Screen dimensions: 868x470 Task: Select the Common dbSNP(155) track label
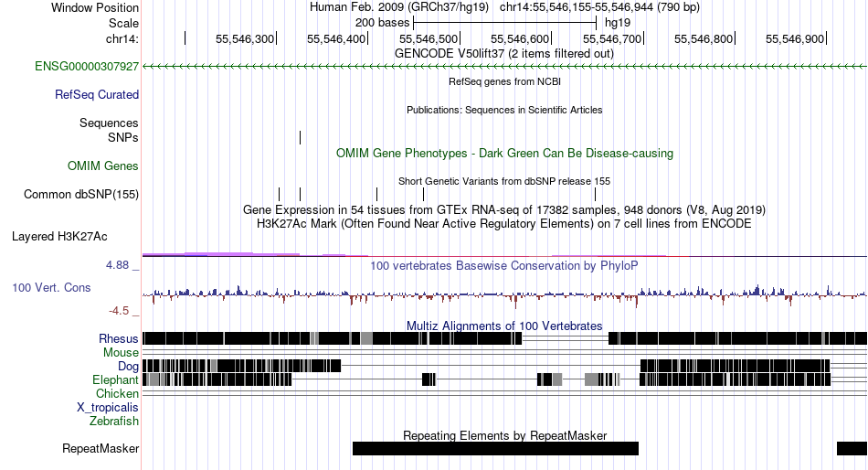81,195
